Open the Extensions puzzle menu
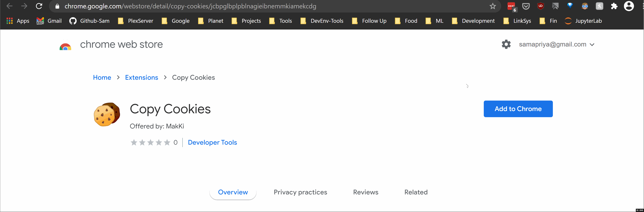Screen dimensions: 644x212 pyautogui.click(x=614, y=6)
